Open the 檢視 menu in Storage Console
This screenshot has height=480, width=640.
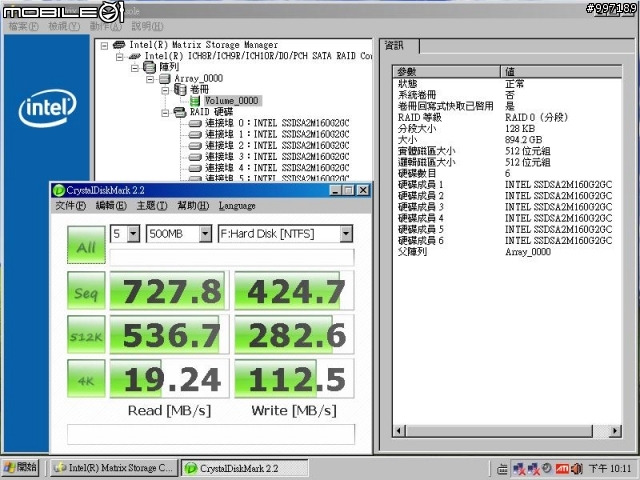[x=64, y=27]
